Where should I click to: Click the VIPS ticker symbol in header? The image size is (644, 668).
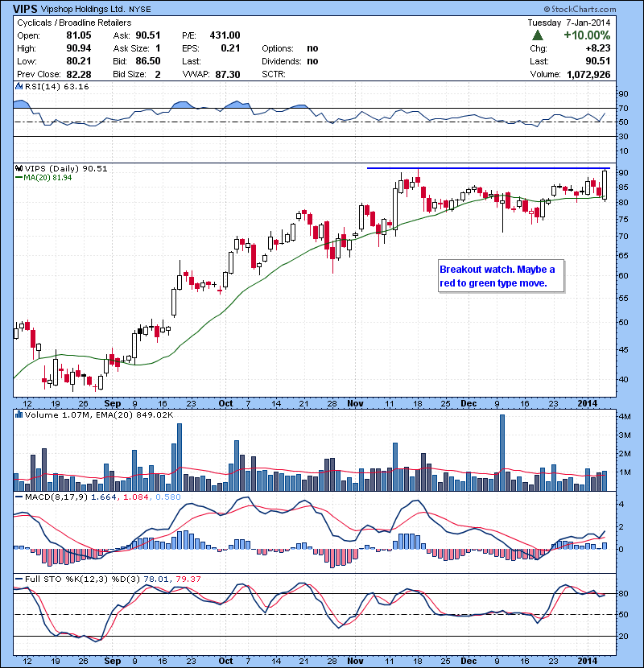25,9
